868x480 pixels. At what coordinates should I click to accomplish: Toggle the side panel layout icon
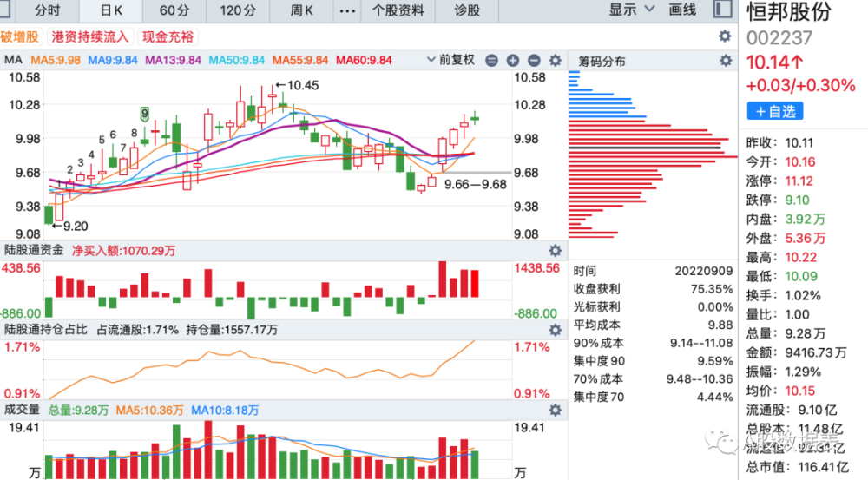pos(723,10)
